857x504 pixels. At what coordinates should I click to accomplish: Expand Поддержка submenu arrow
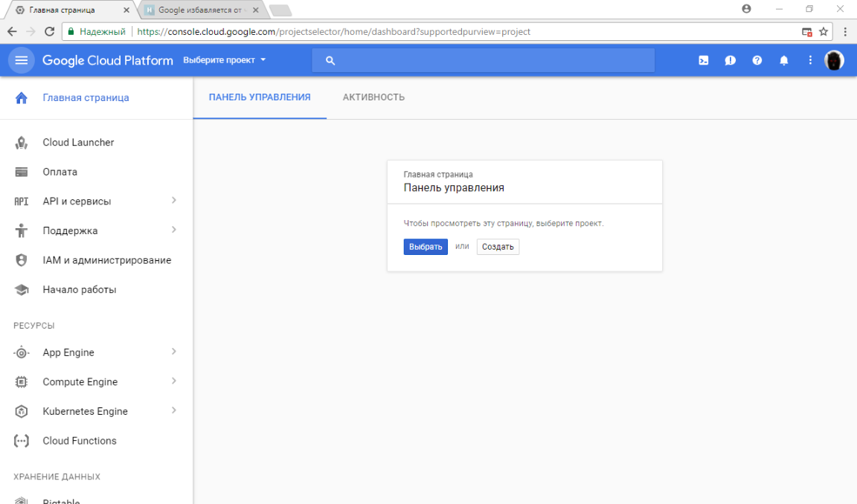tap(174, 230)
